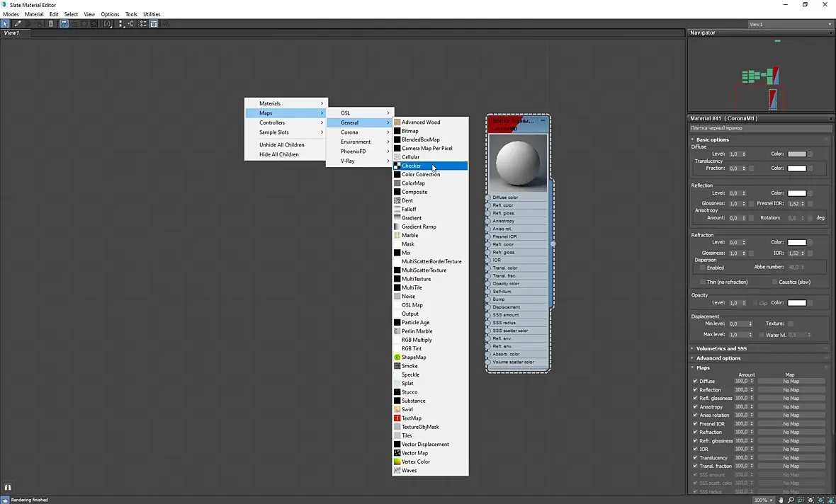Screen dimensions: 836x504
Task: Open the Diffuse color swatch
Action: (796, 154)
